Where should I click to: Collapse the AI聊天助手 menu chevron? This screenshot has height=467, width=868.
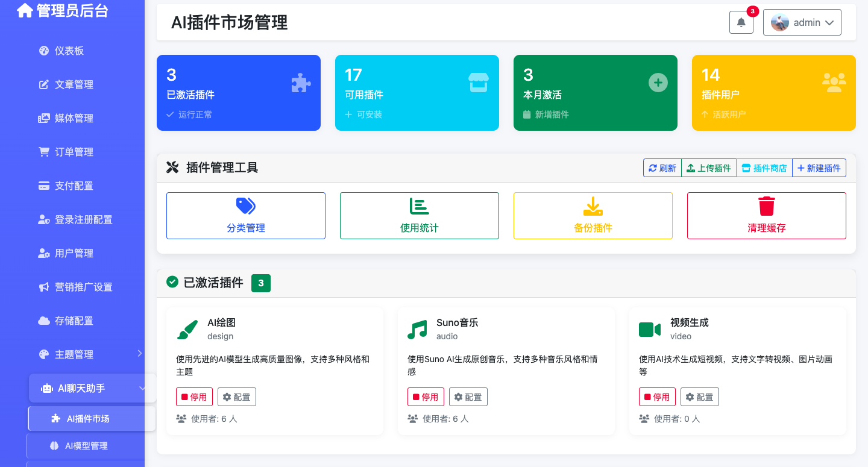pyautogui.click(x=142, y=389)
